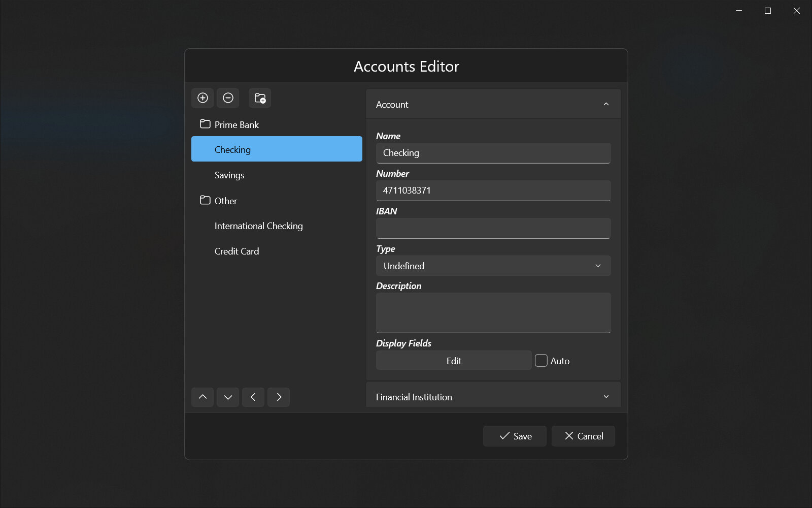Collapse the Account section header
812x508 pixels.
[x=493, y=104]
